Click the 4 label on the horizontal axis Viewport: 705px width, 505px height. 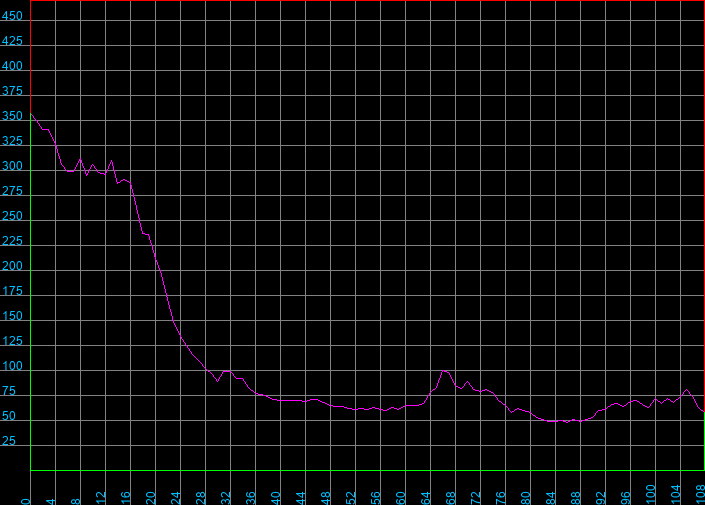click(x=51, y=501)
